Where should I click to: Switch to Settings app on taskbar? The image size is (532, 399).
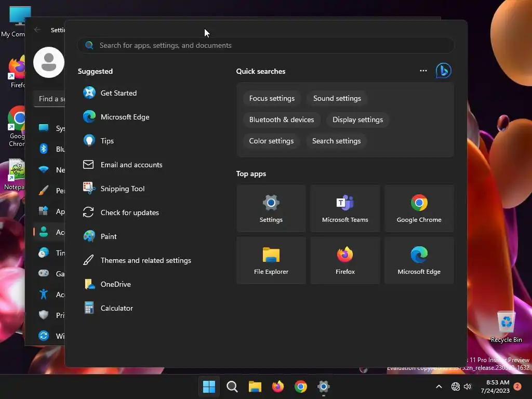pos(324,387)
